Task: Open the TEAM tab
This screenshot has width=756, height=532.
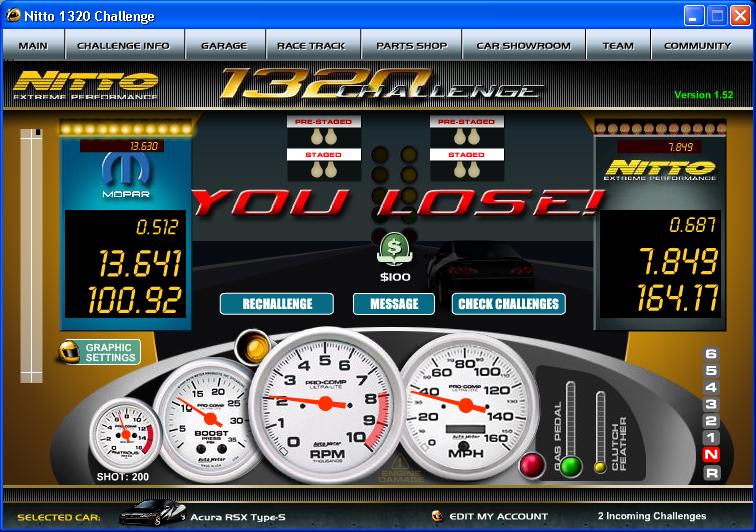Action: point(618,45)
